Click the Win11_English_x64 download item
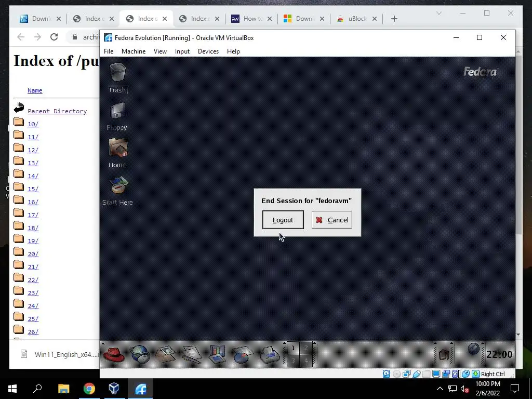Viewport: 532px width, 399px height. 58,354
